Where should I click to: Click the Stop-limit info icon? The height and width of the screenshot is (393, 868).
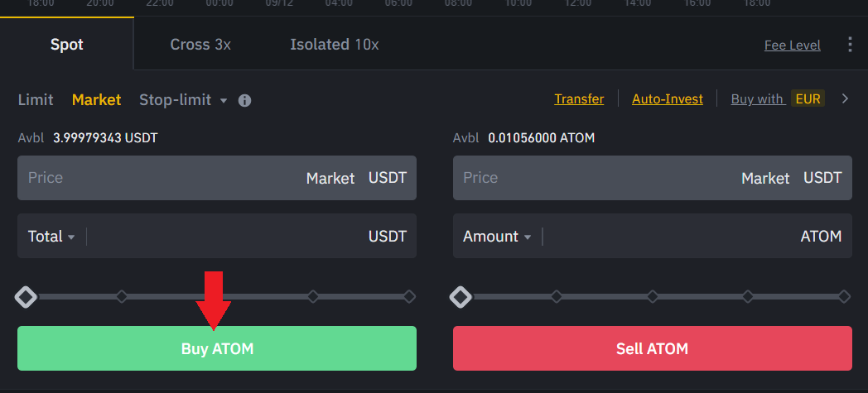pos(244,100)
